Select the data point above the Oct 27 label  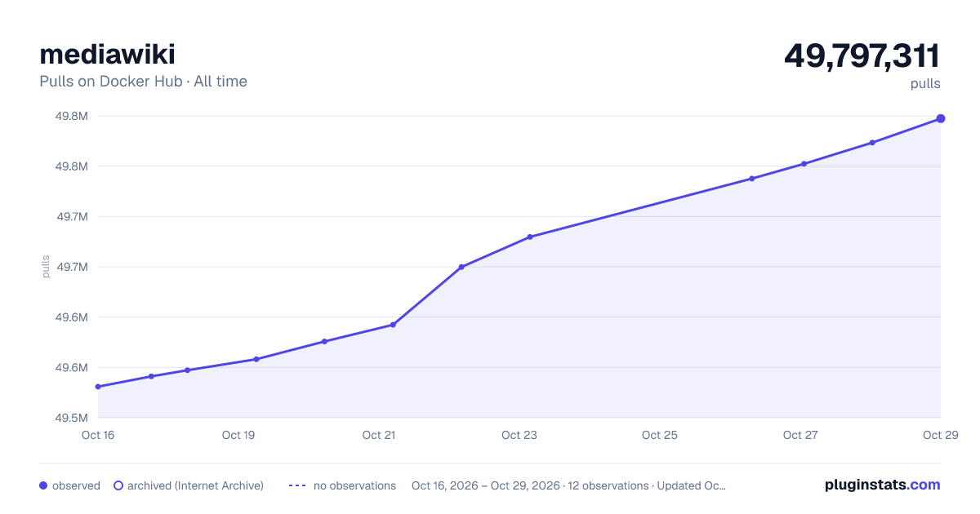click(x=804, y=164)
